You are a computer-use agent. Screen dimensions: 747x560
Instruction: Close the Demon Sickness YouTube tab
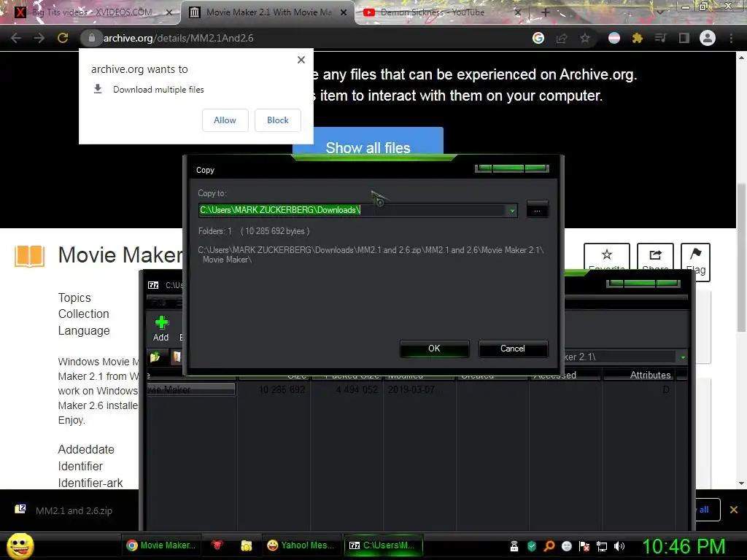point(518,12)
